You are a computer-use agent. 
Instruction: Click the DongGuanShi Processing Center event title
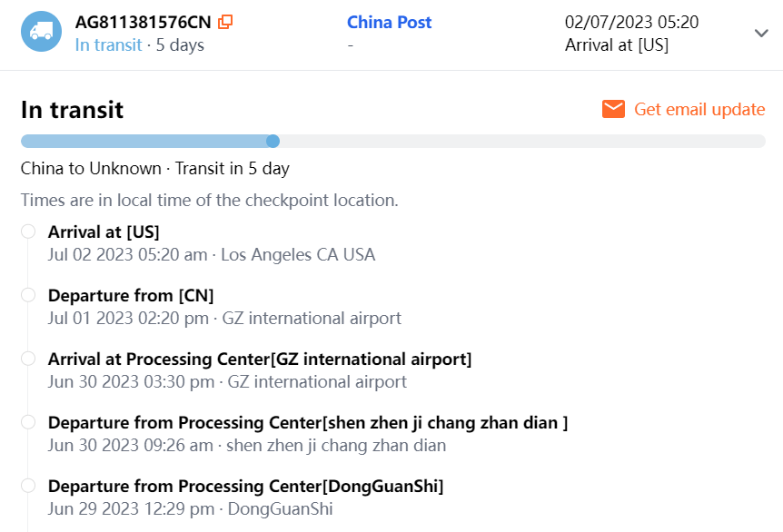point(245,486)
